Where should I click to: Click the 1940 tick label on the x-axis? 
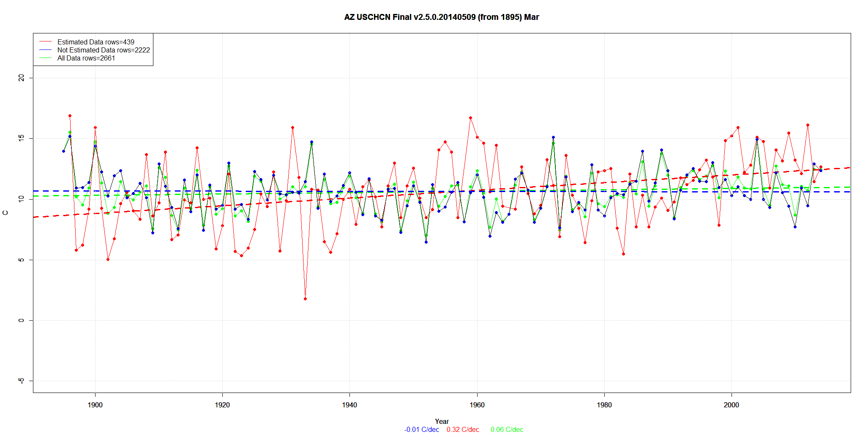coord(349,405)
